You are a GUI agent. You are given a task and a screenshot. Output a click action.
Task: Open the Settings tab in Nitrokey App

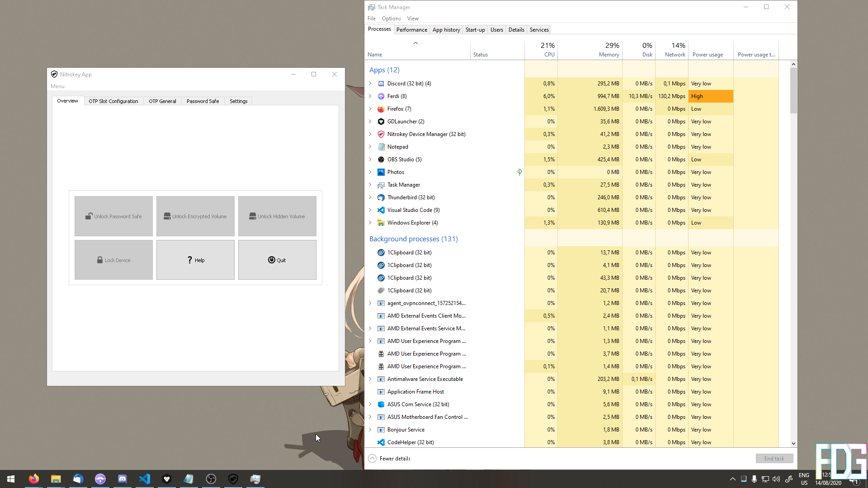pyautogui.click(x=238, y=101)
